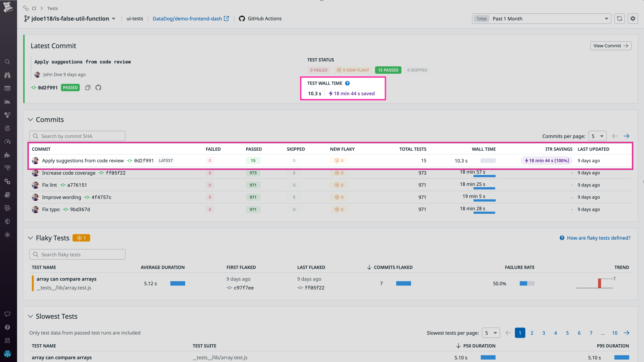Viewport: 644px width, 362px height.
Task: Open the Search sidebar icon
Action: point(7,62)
